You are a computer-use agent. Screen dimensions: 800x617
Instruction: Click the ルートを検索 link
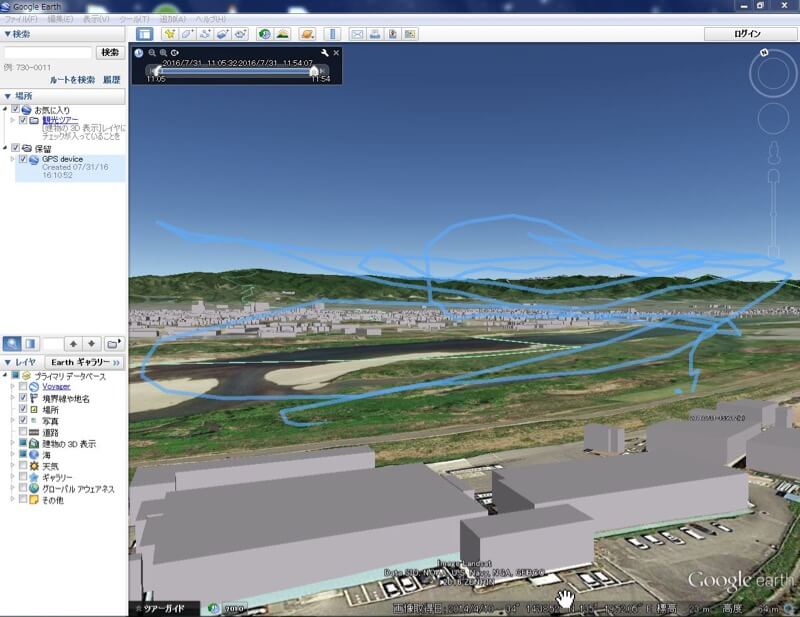pos(72,80)
